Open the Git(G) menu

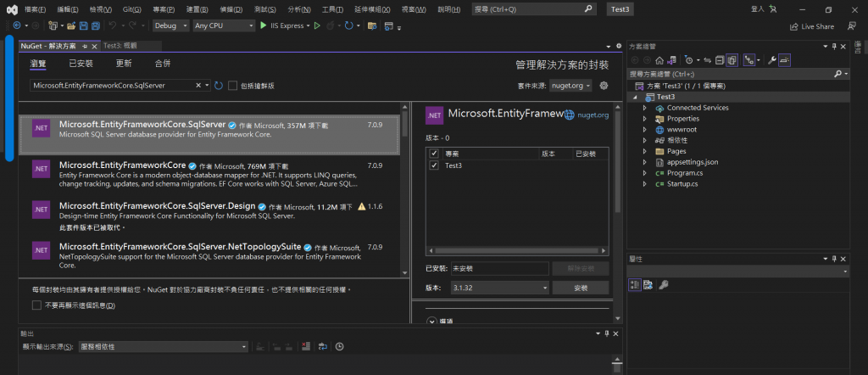pos(131,10)
